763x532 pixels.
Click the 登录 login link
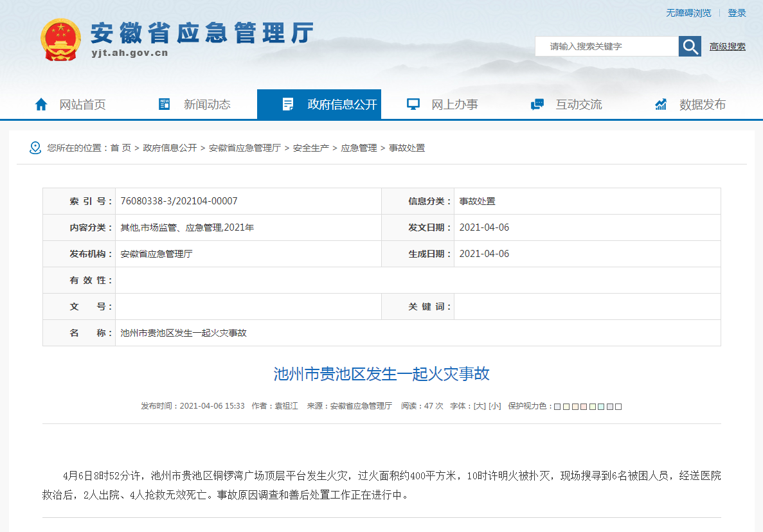(737, 13)
